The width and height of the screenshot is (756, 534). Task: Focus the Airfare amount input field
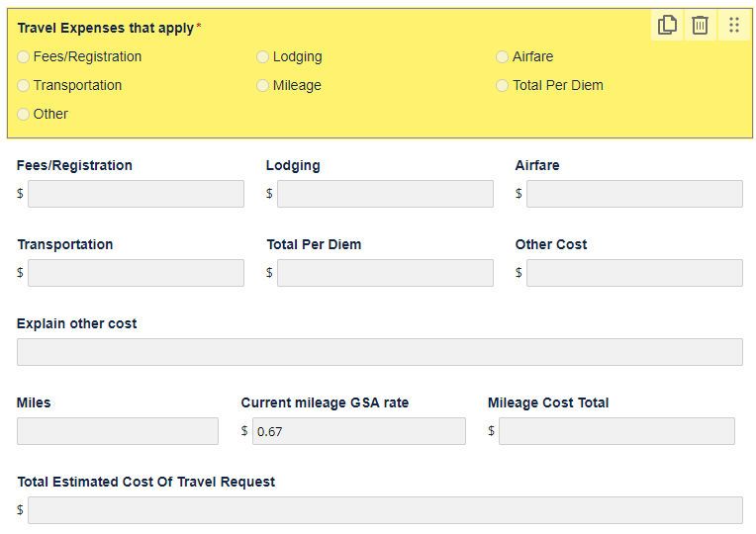tap(634, 194)
